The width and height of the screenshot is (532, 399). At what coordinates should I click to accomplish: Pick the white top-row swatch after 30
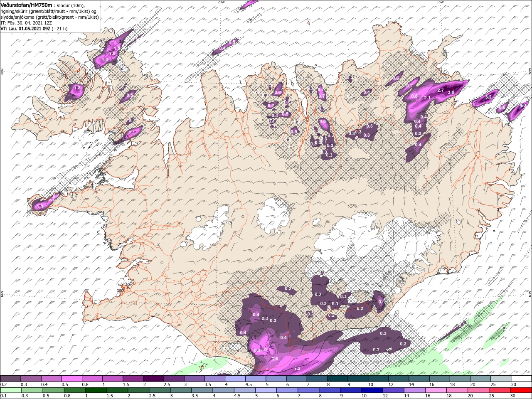[522, 379]
